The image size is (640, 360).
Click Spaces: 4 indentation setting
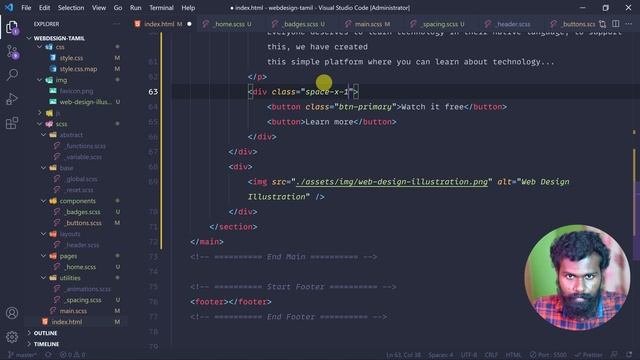click(440, 355)
